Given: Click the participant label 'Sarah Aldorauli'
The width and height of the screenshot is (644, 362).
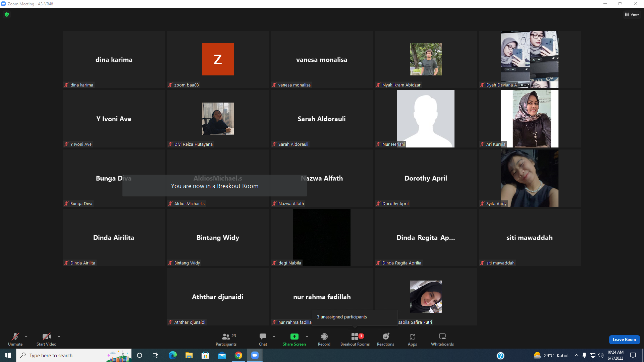Looking at the screenshot, I should [x=293, y=144].
